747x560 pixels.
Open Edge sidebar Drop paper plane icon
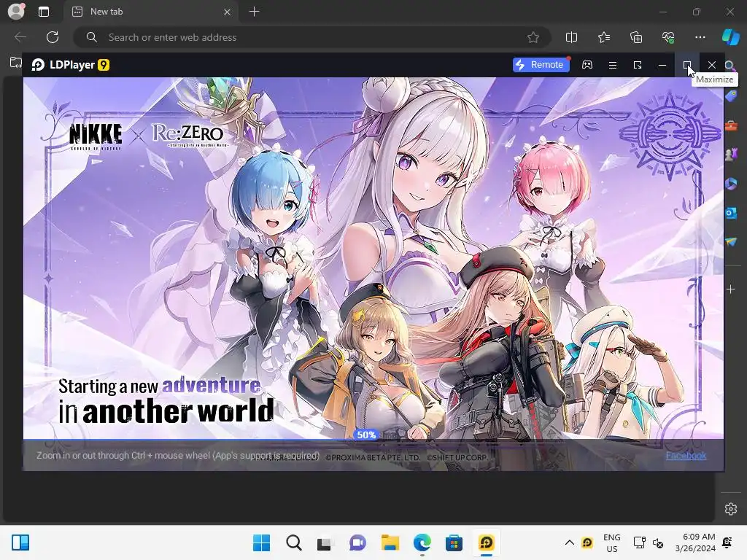731,242
